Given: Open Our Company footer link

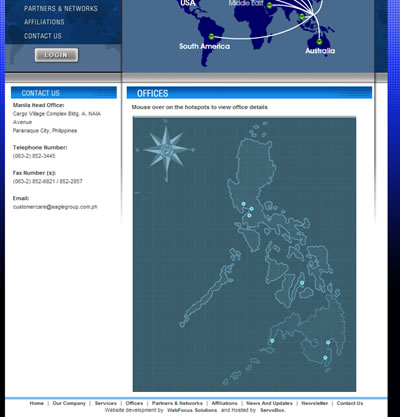Looking at the screenshot, I should pos(69,403).
